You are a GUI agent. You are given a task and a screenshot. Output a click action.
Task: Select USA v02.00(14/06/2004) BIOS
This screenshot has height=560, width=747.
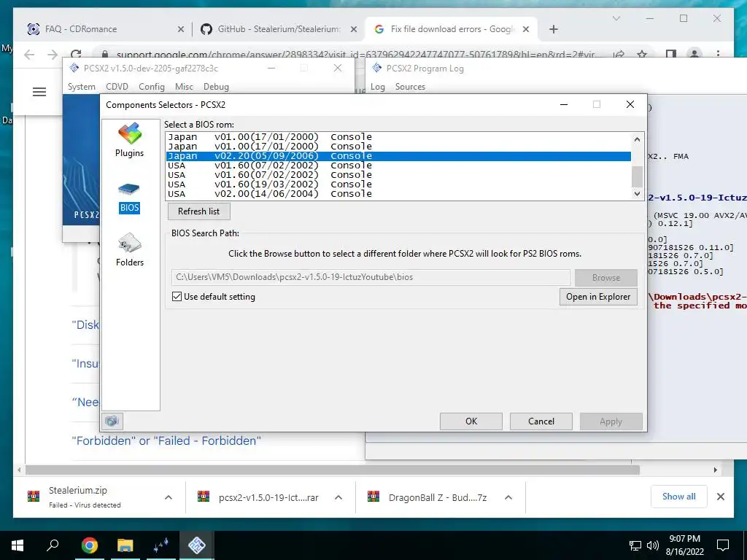398,194
